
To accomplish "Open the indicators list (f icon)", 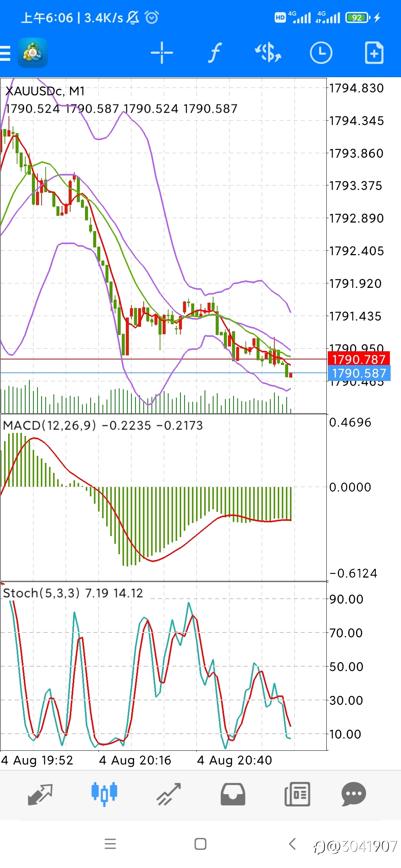I will tap(215, 53).
